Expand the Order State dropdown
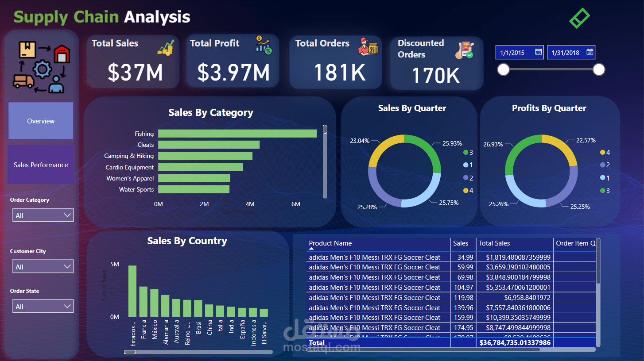The image size is (644, 361). [43, 306]
